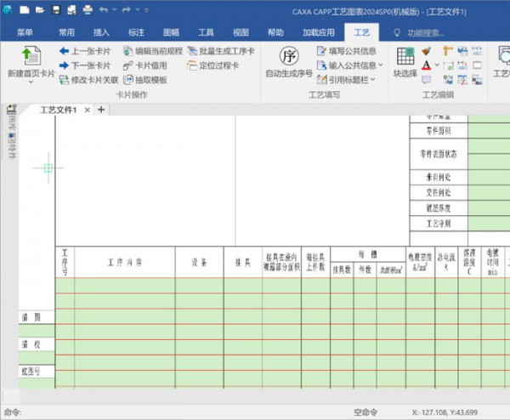This screenshot has width=510, height=420.
Task: Expand the text color dropdown arrow
Action: tap(437, 65)
